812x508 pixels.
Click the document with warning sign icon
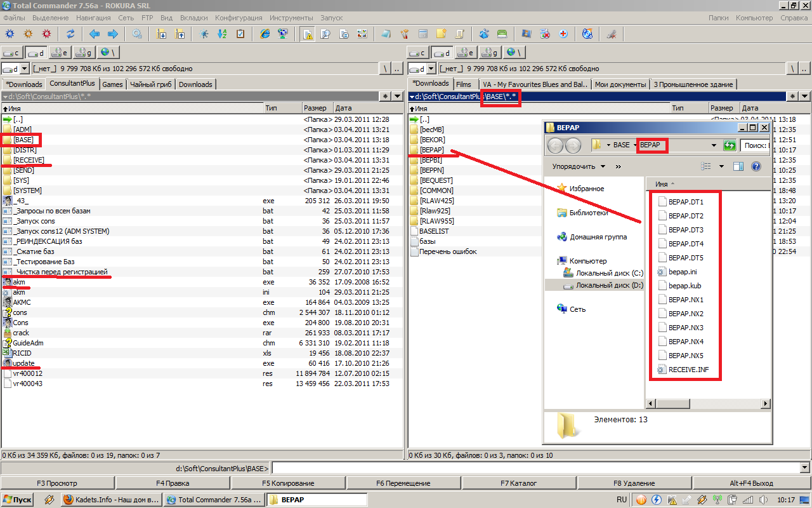307,34
